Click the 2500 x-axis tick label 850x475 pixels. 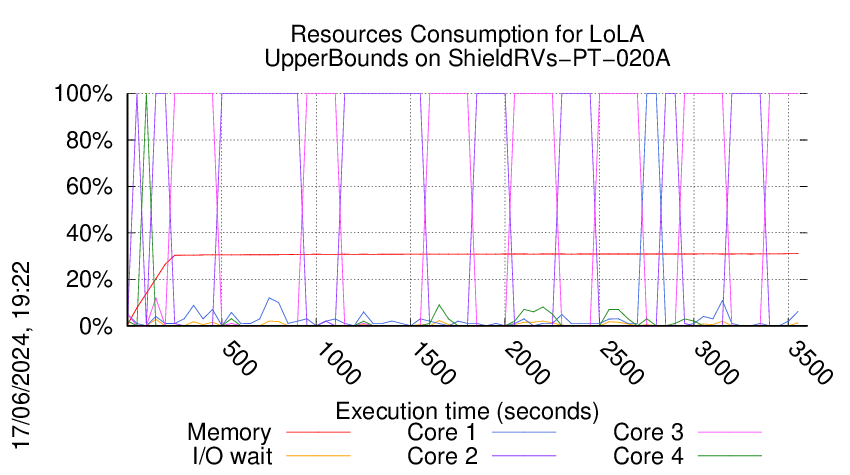pyautogui.click(x=621, y=363)
